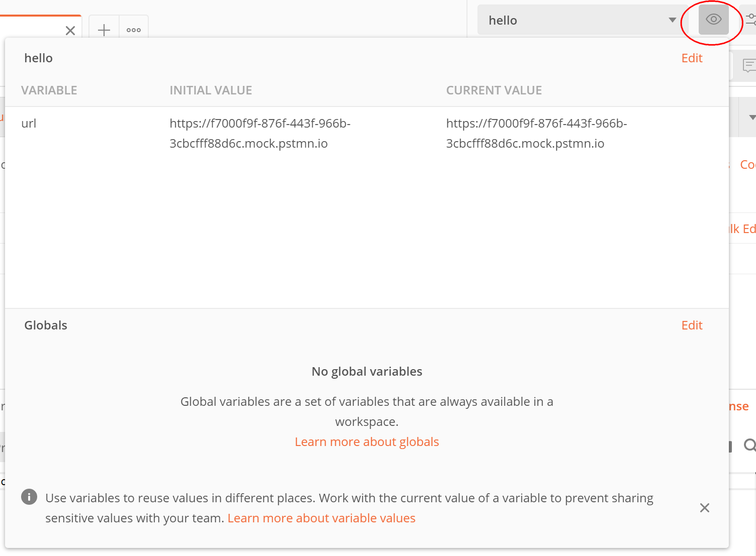This screenshot has width=756, height=556.
Task: Dismiss the variables info banner
Action: [x=705, y=508]
